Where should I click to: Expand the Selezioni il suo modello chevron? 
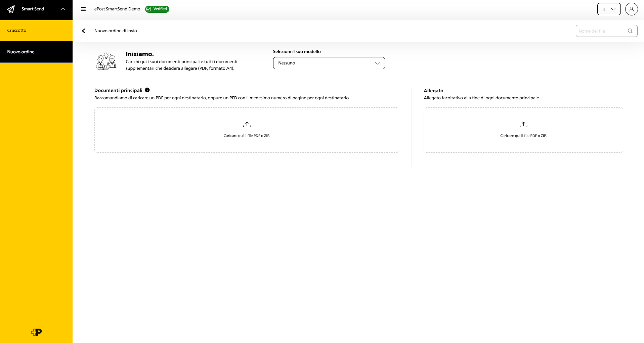pyautogui.click(x=377, y=63)
